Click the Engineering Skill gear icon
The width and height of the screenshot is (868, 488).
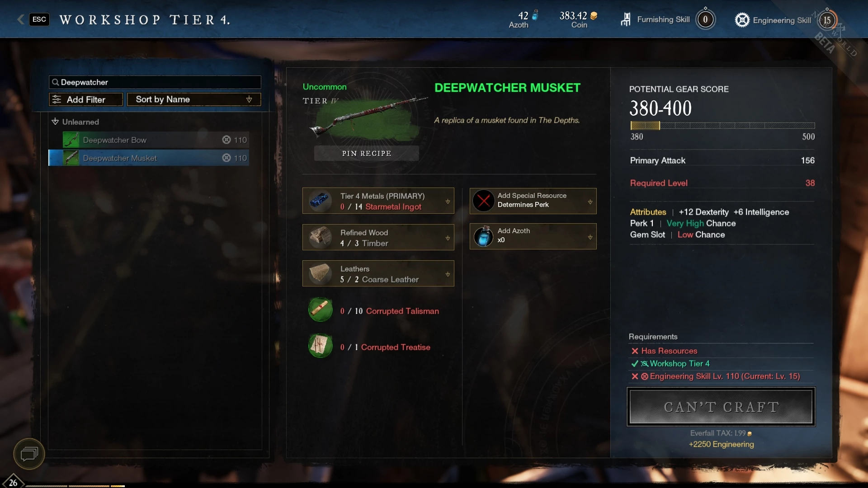pos(742,20)
